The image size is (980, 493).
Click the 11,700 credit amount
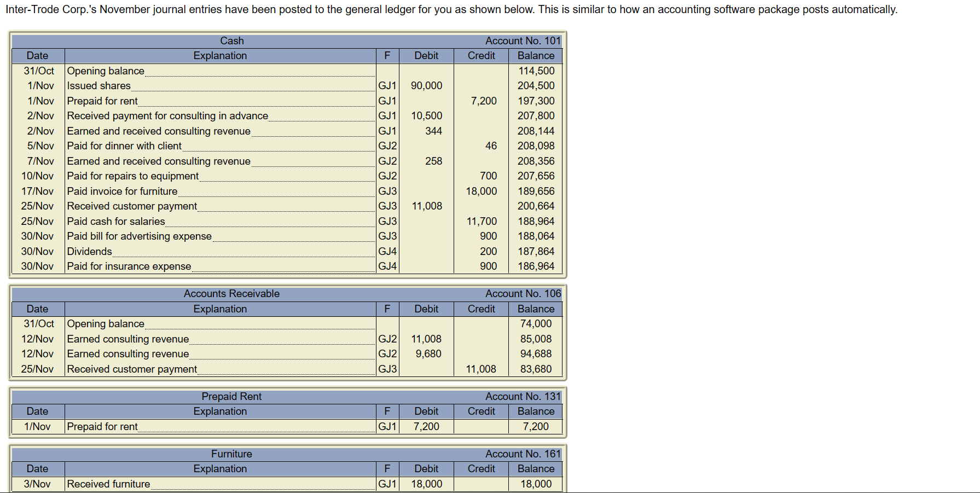coord(482,222)
